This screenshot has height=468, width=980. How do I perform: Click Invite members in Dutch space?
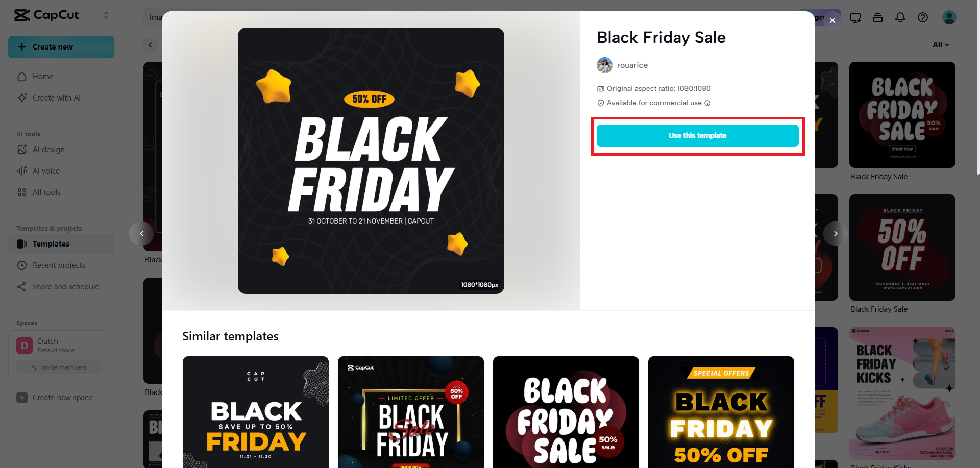coord(59,367)
